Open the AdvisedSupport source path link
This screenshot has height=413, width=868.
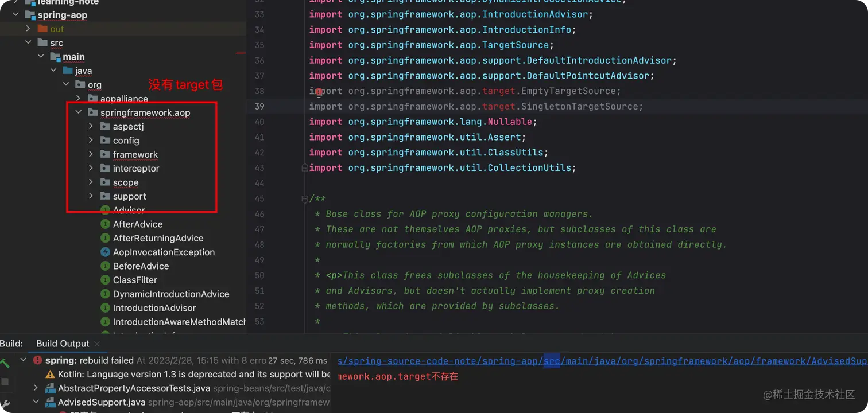(602, 361)
